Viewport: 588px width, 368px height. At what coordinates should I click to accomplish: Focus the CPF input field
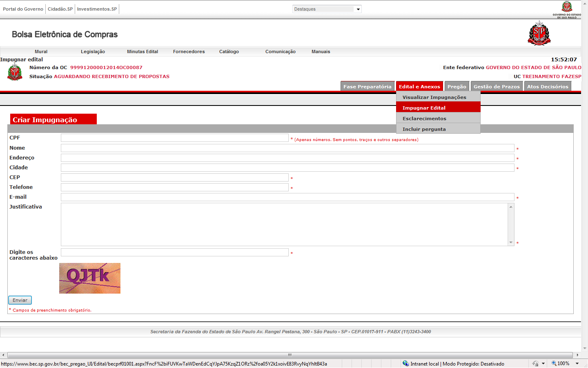coord(175,138)
